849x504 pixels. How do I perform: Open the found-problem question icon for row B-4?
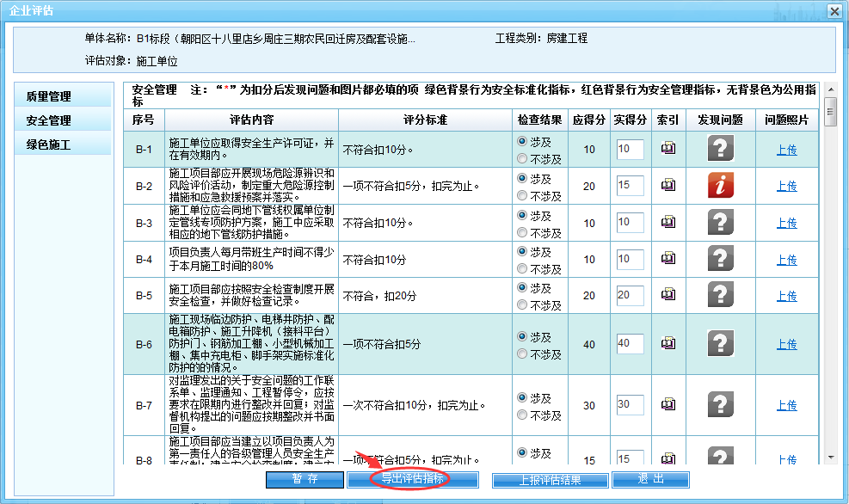click(721, 259)
